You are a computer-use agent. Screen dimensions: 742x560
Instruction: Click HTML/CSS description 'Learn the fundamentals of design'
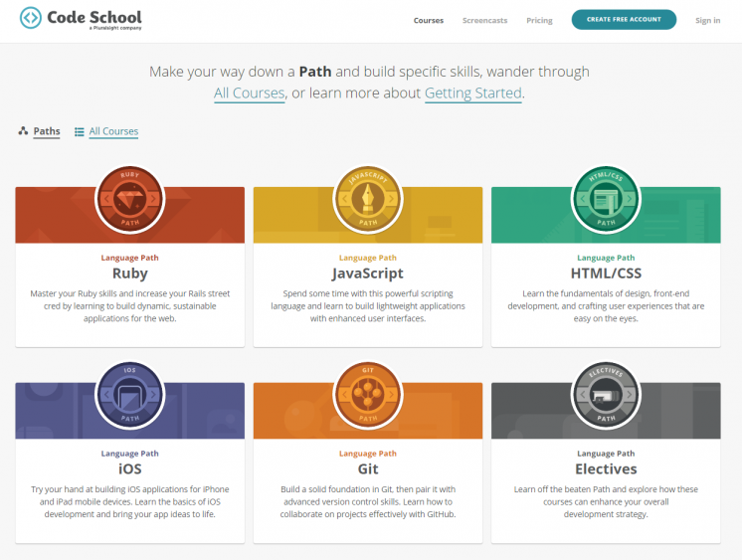(606, 305)
